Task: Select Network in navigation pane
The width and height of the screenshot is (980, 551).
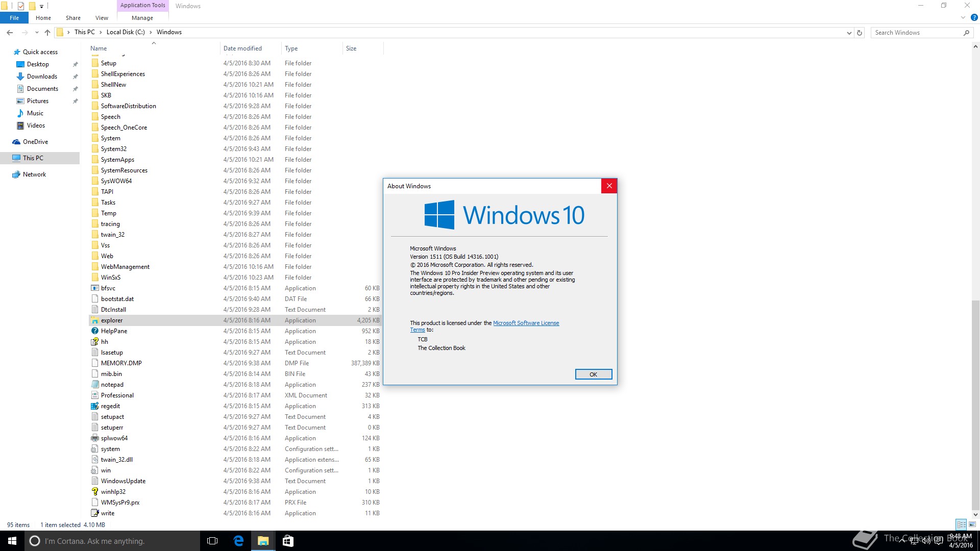Action: coord(34,174)
